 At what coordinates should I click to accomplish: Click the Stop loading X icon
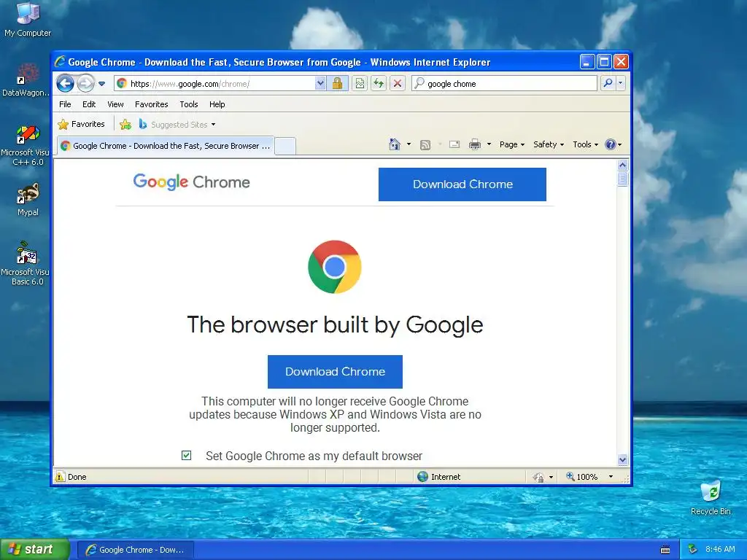398,84
